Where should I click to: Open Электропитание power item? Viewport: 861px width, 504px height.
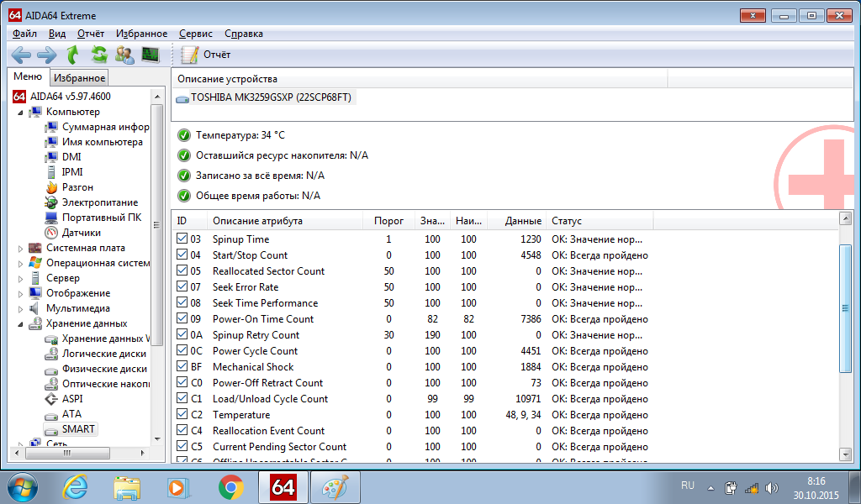[92, 202]
